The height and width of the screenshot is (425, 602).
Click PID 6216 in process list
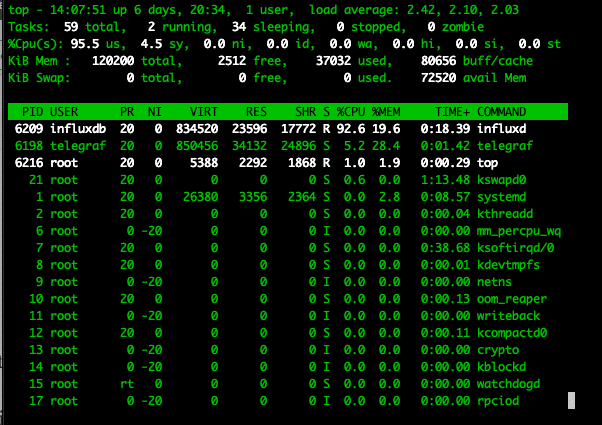click(x=29, y=163)
